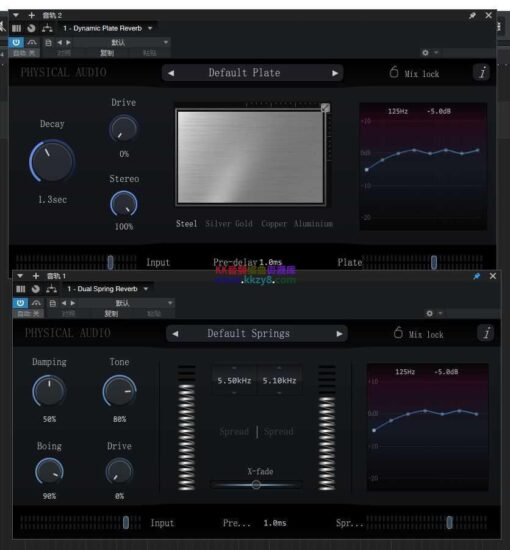Open routing icon in Plate Reverb window
This screenshot has width=510, height=550.
point(47,28)
